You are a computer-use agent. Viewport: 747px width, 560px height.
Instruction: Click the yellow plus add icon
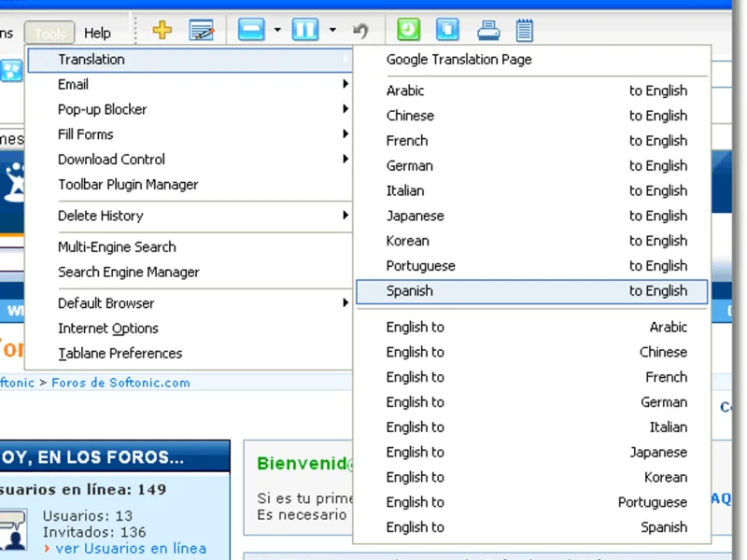pos(162,30)
